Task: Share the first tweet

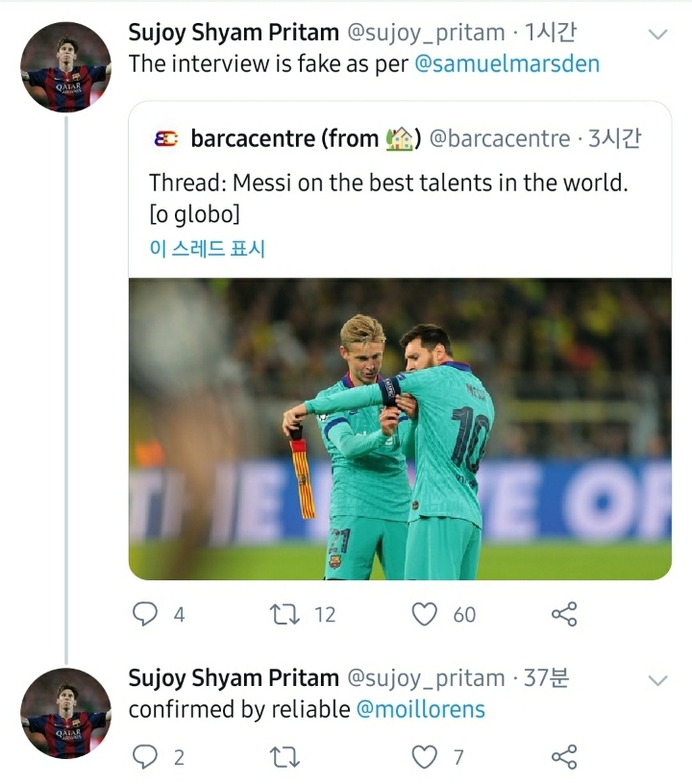Action: click(564, 614)
